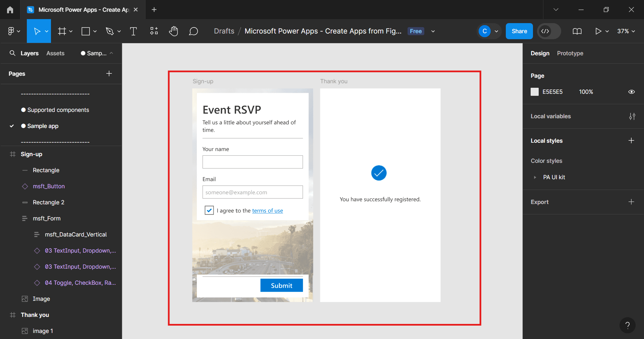Open the Resources components tool

coord(154,31)
